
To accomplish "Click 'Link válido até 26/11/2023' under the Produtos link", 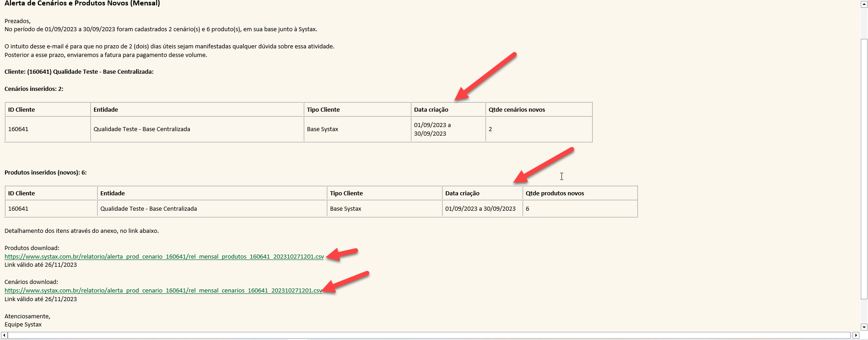I will click(41, 264).
